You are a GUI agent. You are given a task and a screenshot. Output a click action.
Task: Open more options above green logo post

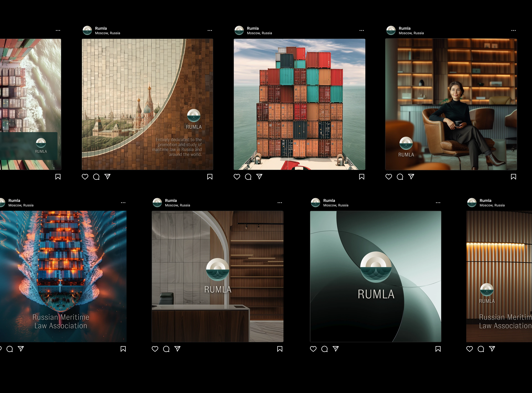(x=438, y=203)
